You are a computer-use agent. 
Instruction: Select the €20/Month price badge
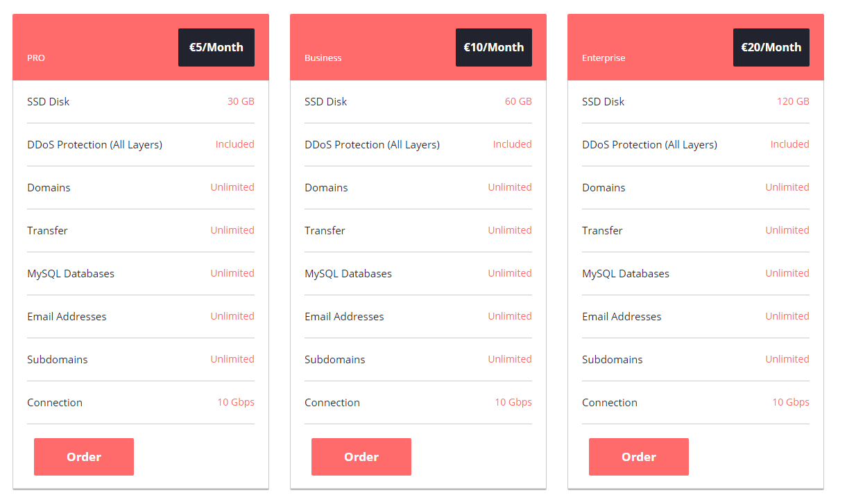point(771,47)
